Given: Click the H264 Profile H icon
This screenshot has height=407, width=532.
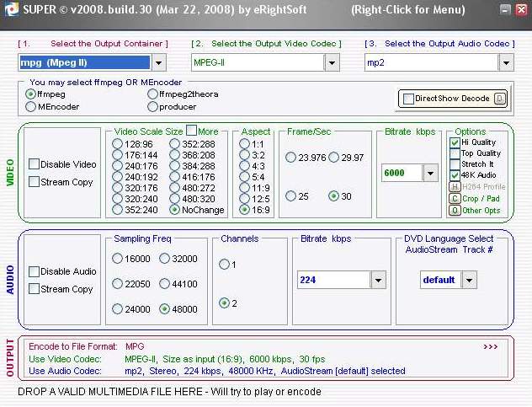Looking at the screenshot, I should pos(455,186).
